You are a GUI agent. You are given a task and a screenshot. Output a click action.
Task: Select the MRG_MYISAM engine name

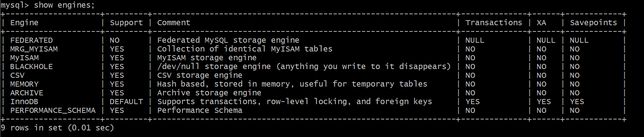coord(34,49)
